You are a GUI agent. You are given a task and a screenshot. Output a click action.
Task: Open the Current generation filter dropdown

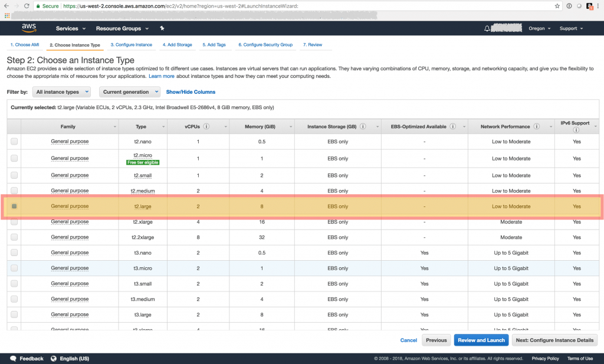(130, 91)
